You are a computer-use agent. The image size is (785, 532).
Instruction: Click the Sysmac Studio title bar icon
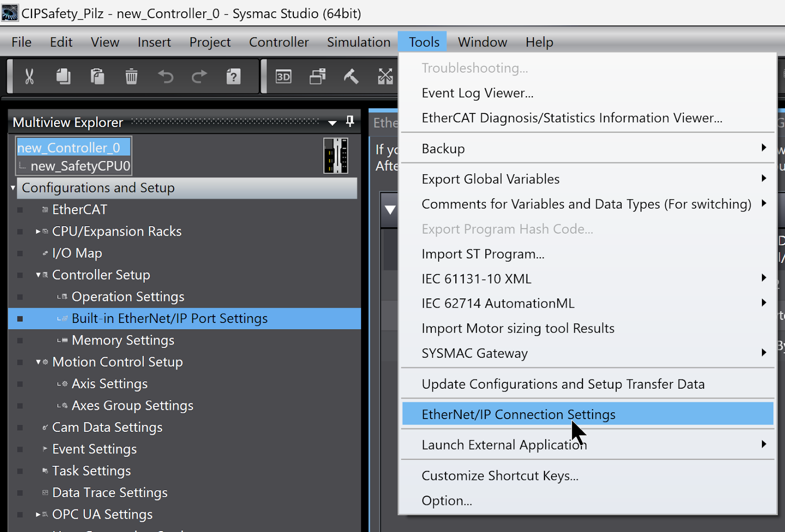tap(10, 13)
